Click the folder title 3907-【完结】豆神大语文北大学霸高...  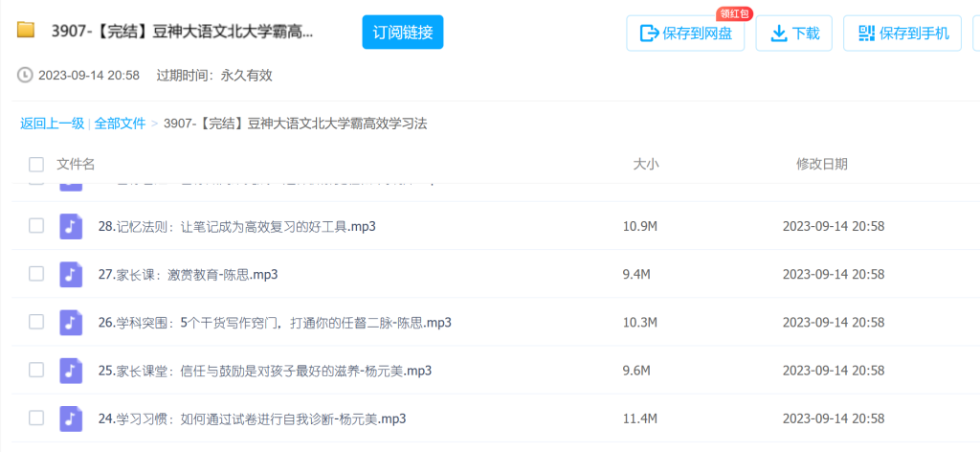[183, 32]
